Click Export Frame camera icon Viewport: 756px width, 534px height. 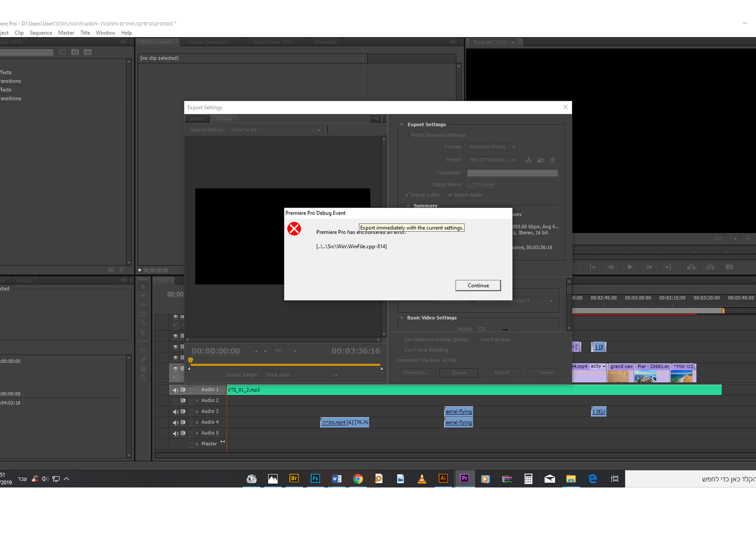(x=729, y=267)
